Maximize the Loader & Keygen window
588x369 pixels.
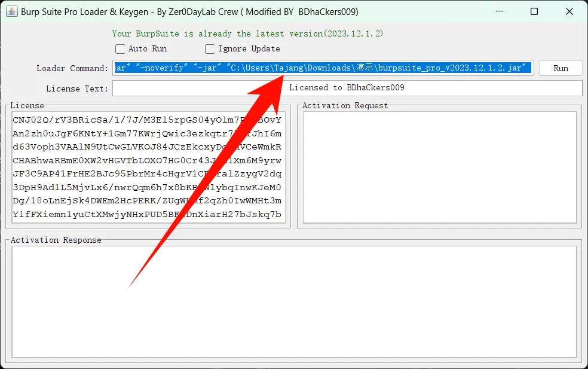[x=534, y=12]
